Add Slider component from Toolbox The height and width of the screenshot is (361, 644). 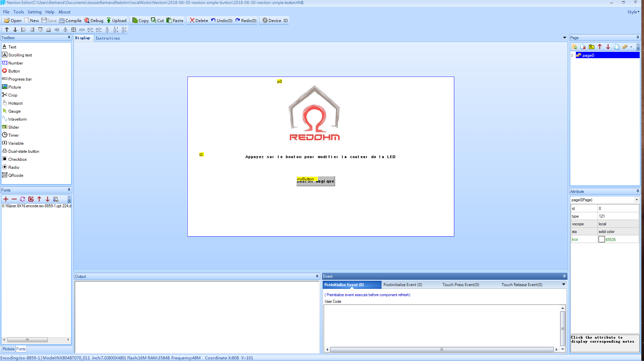pyautogui.click(x=11, y=127)
